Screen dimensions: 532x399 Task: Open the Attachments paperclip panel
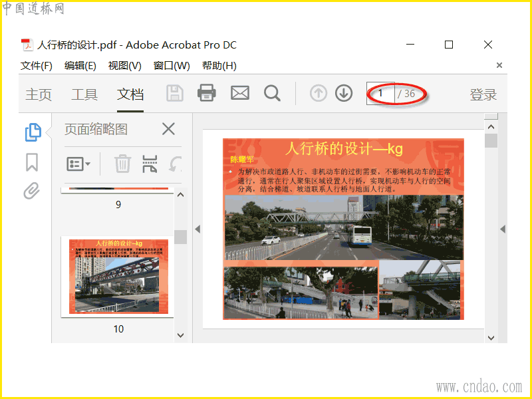tap(31, 191)
